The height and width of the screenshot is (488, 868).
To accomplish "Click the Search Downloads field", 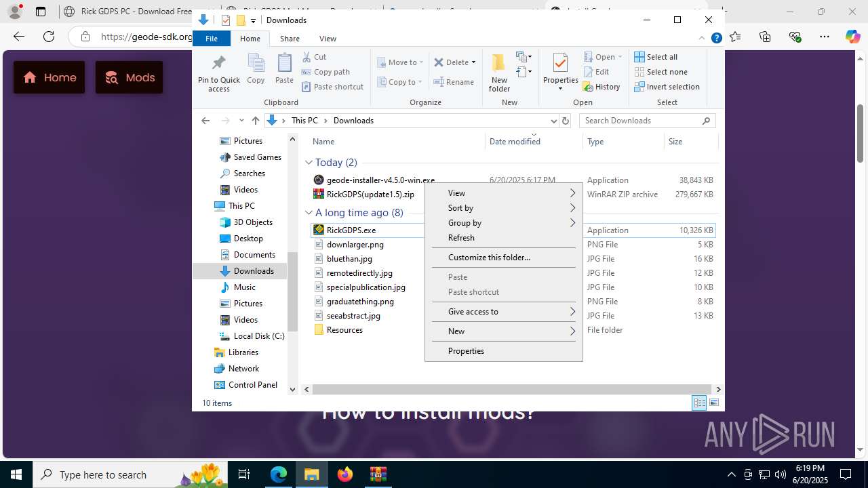I will point(647,121).
